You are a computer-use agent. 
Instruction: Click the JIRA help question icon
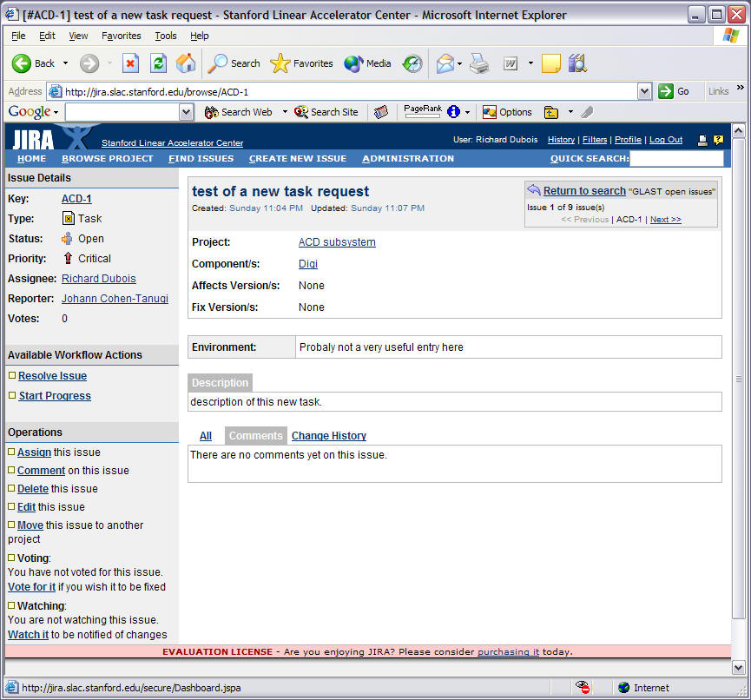718,140
